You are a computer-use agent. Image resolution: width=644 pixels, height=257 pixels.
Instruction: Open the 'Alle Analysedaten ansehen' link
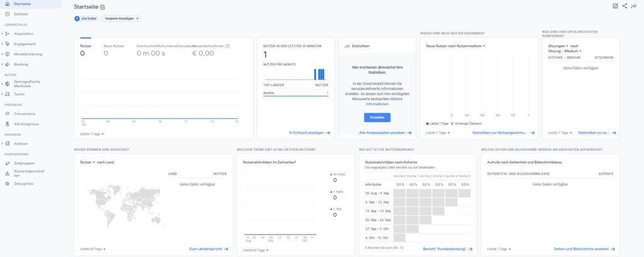[385, 133]
